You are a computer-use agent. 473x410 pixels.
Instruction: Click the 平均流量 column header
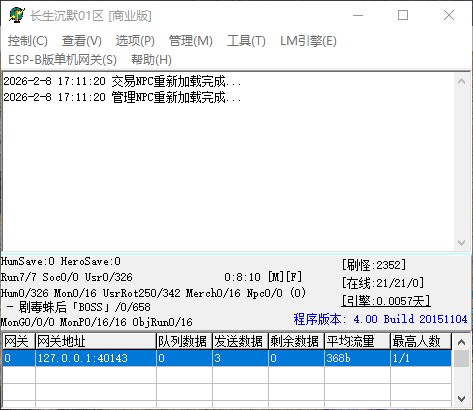tap(357, 341)
